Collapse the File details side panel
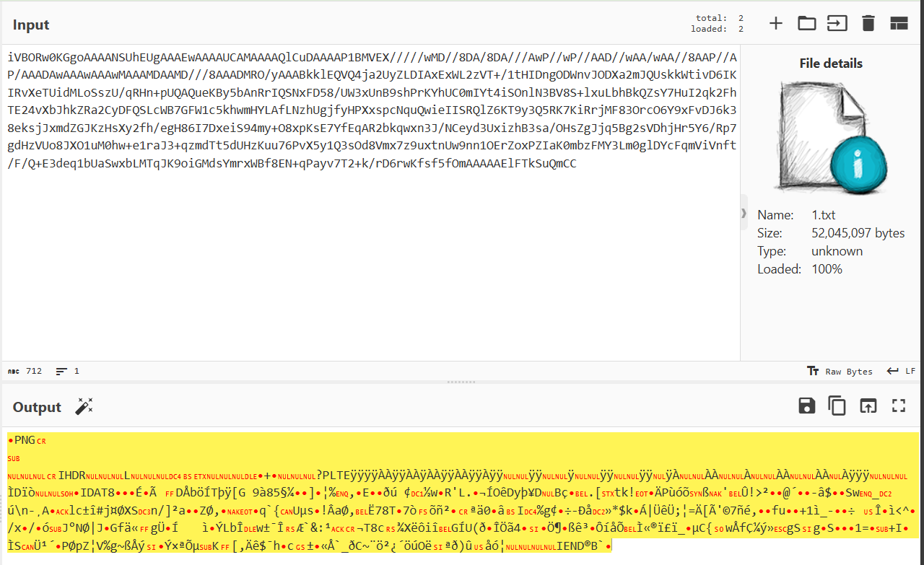This screenshot has height=565, width=924. (x=744, y=214)
